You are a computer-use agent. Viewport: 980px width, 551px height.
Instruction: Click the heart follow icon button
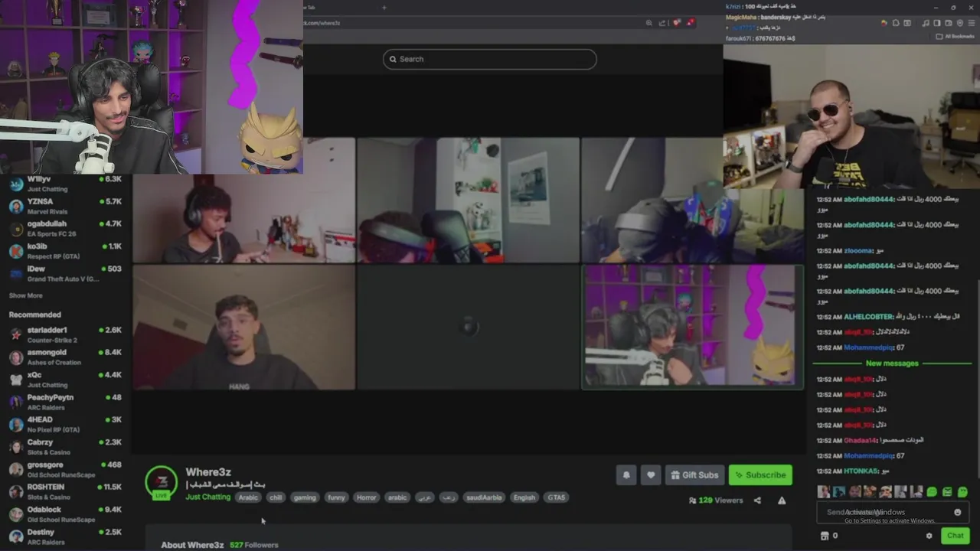[651, 475]
